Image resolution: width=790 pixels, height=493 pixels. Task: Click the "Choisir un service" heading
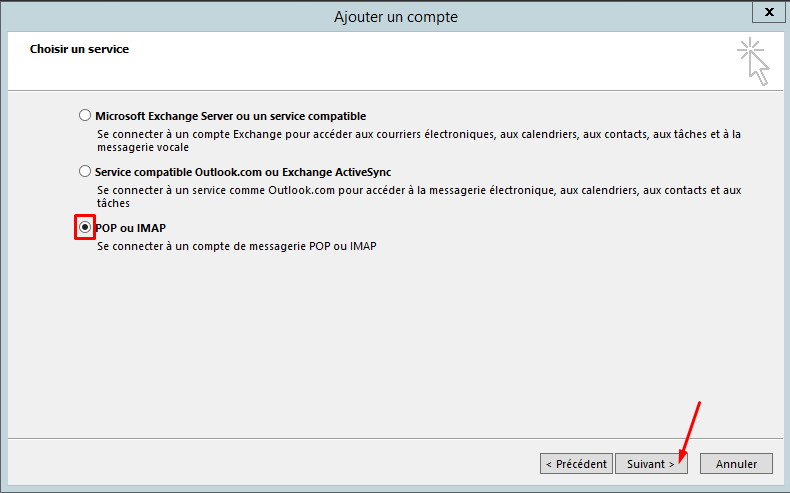pos(79,48)
